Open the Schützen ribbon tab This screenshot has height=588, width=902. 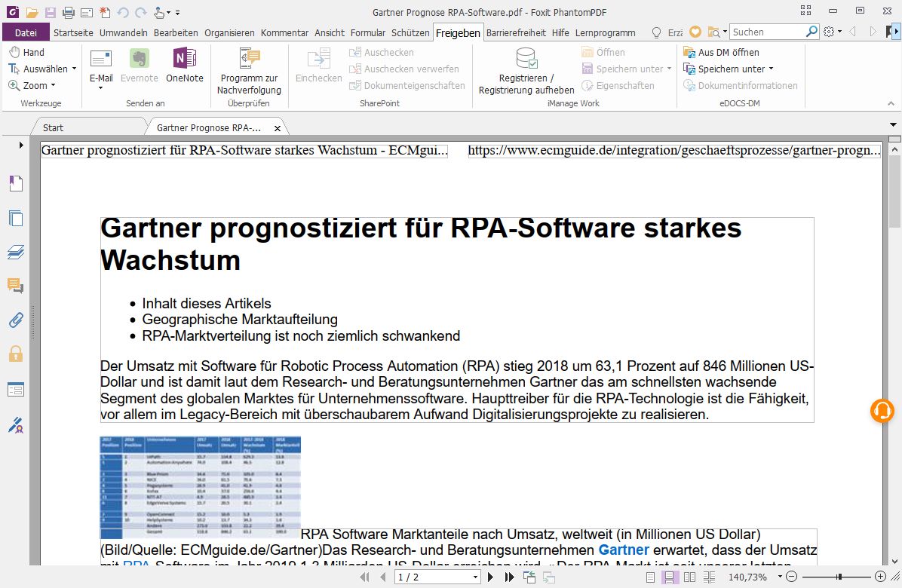(x=410, y=32)
